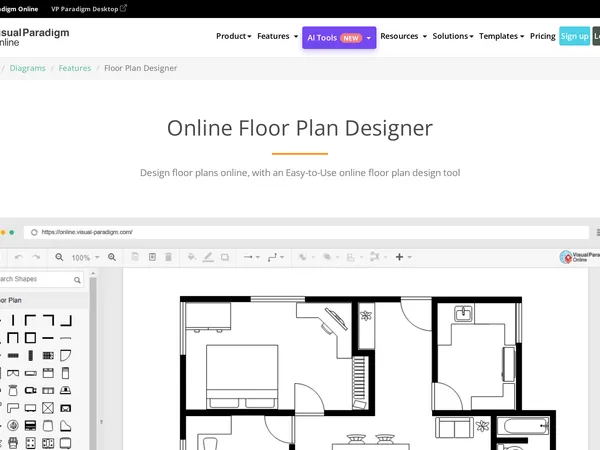
Task: Click the paste-down arrow icon in toolbar
Action: click(x=152, y=256)
